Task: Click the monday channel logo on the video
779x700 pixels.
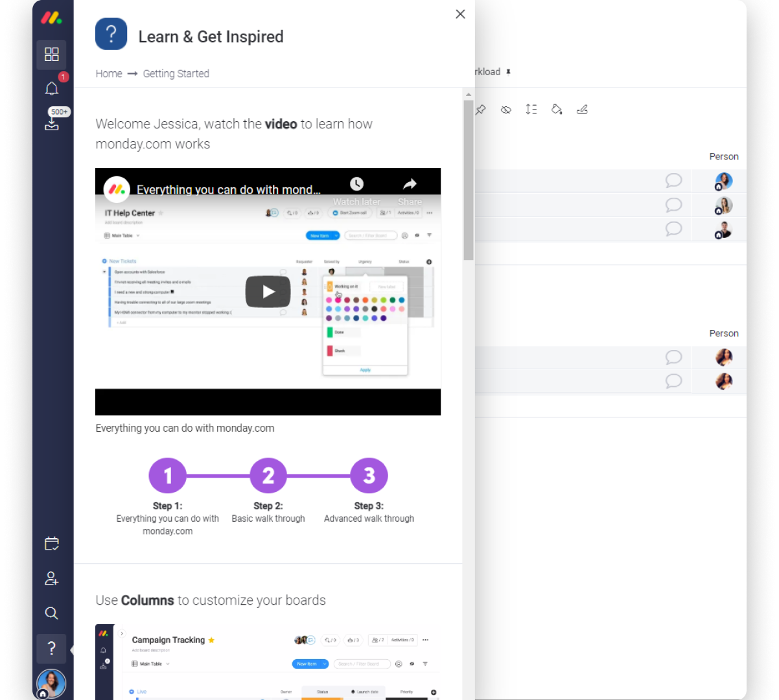Action: point(117,189)
